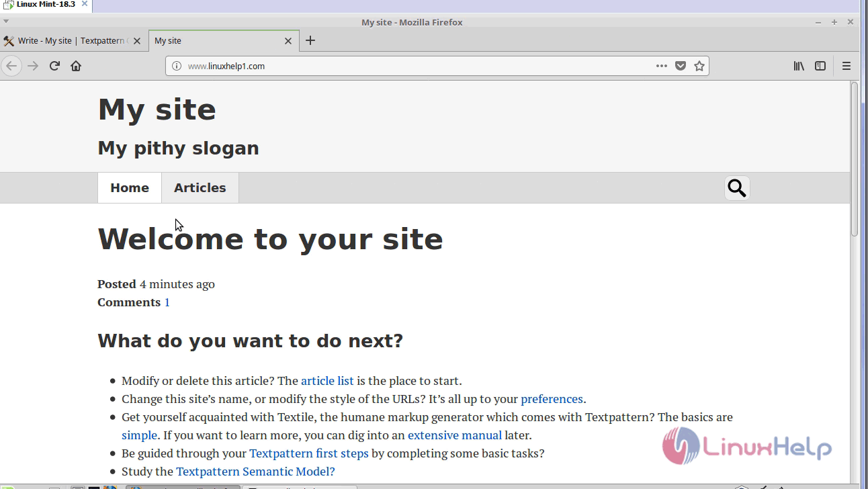Click the forward navigation arrow

tap(33, 66)
